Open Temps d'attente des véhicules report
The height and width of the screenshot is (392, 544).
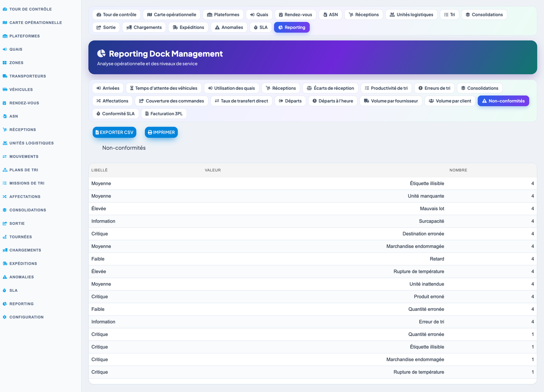pyautogui.click(x=164, y=88)
